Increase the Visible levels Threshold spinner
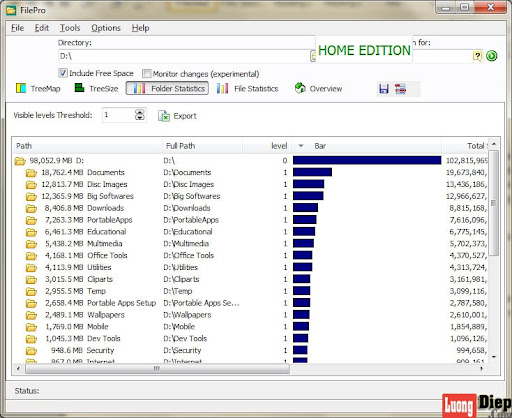Screen dimensions: 512x418 tap(140, 112)
